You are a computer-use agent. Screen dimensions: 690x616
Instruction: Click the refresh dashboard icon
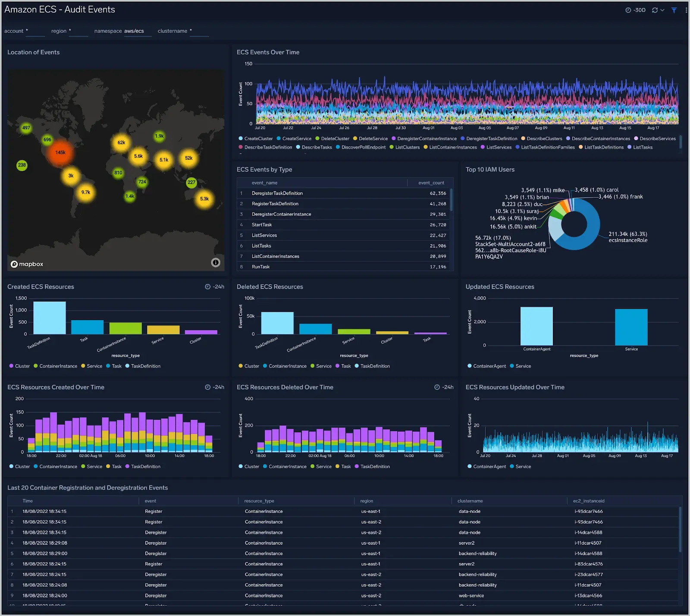tap(655, 10)
